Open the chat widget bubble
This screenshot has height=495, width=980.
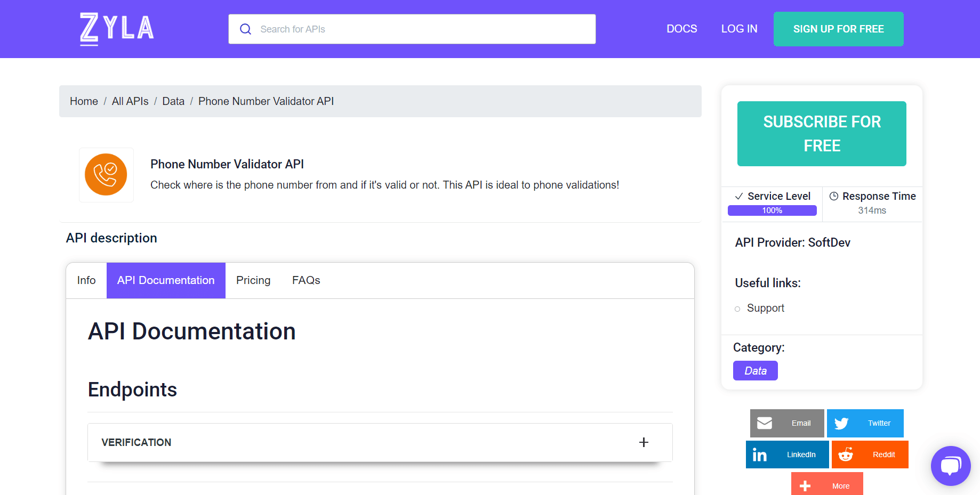[x=951, y=466]
